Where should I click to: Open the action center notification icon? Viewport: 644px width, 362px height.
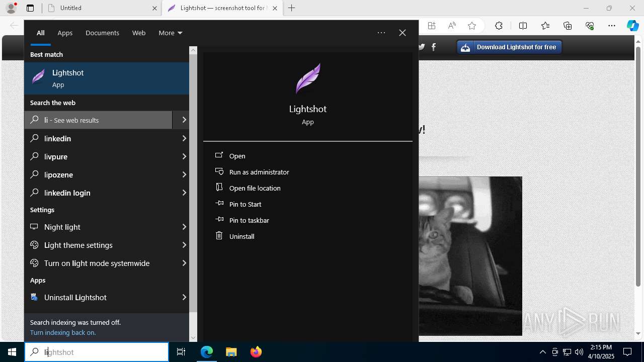point(627,352)
